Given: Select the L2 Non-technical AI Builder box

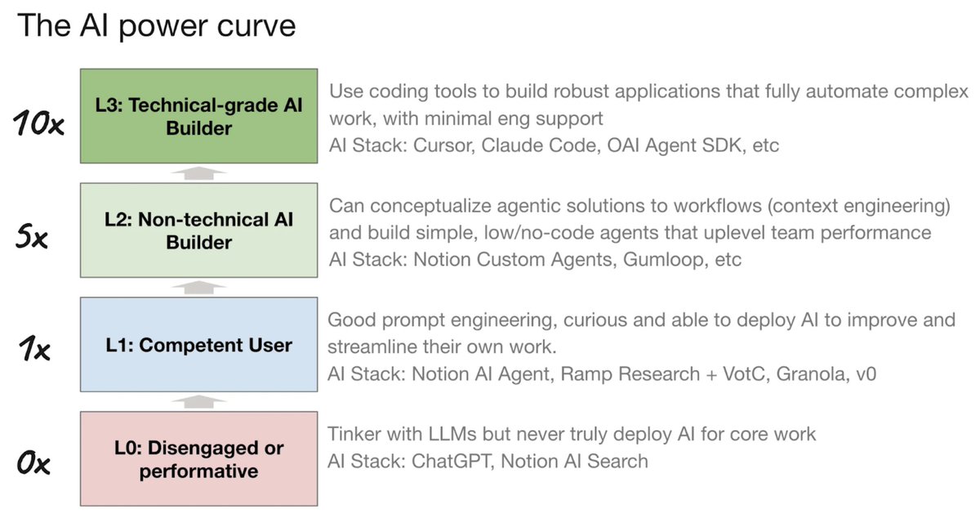Looking at the screenshot, I should (x=198, y=230).
